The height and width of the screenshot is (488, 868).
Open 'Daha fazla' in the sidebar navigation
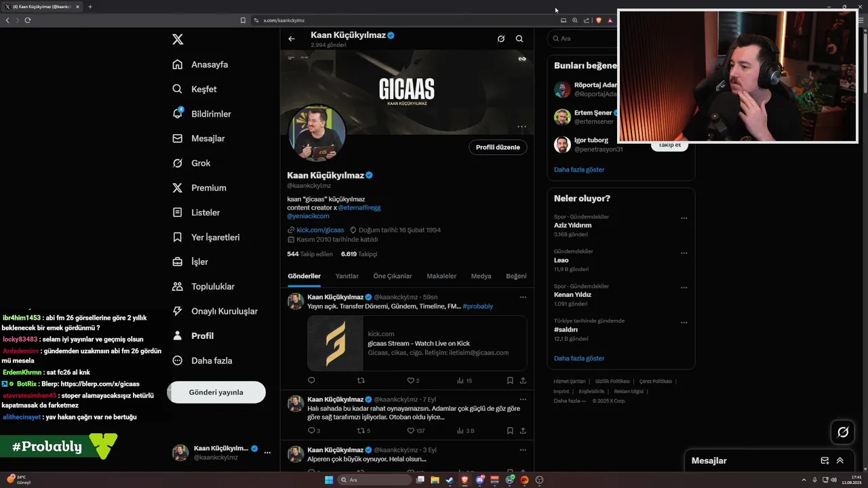pos(203,361)
